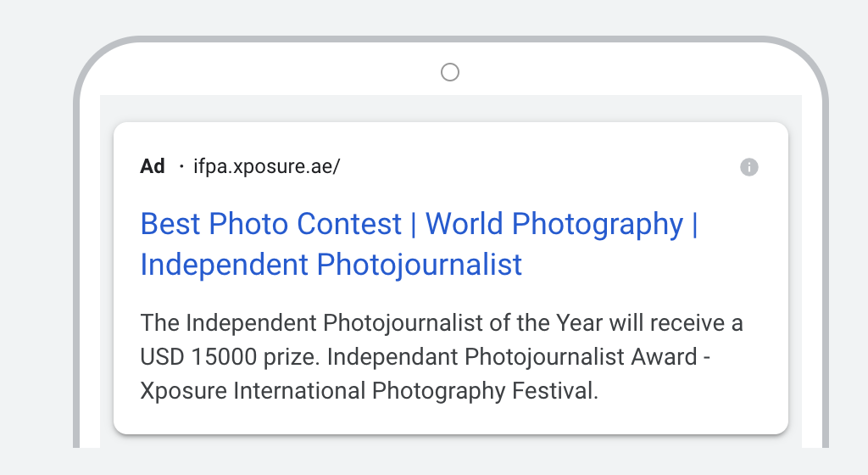Click the phone's front camera circle
The width and height of the screenshot is (868, 475).
coord(450,72)
